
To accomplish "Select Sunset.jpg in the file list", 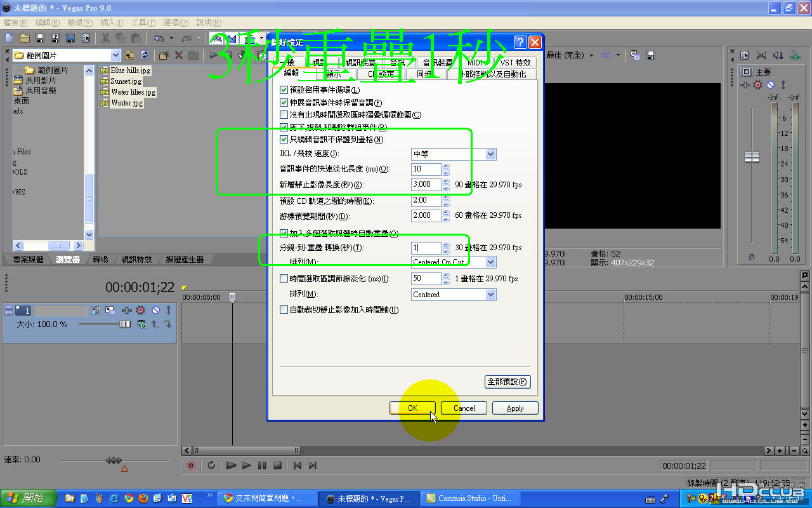I will (126, 81).
